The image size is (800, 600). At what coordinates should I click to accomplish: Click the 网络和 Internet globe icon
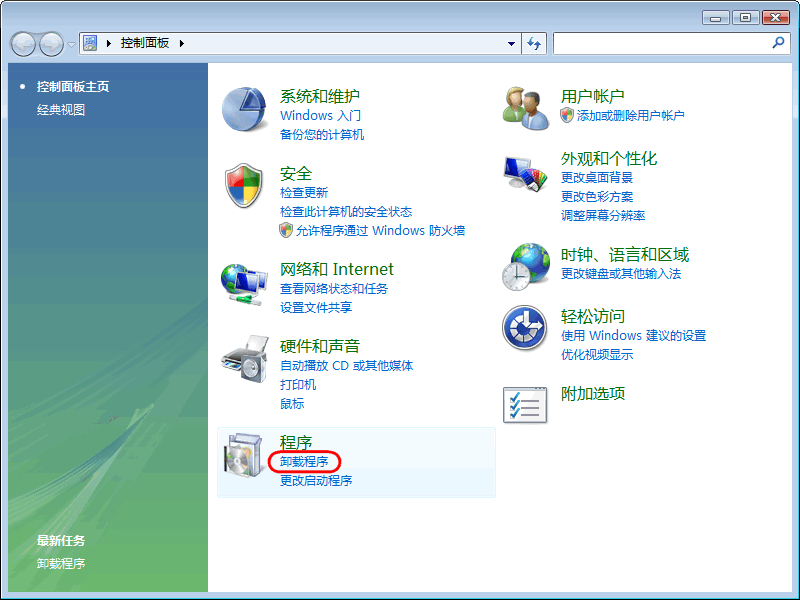click(244, 284)
